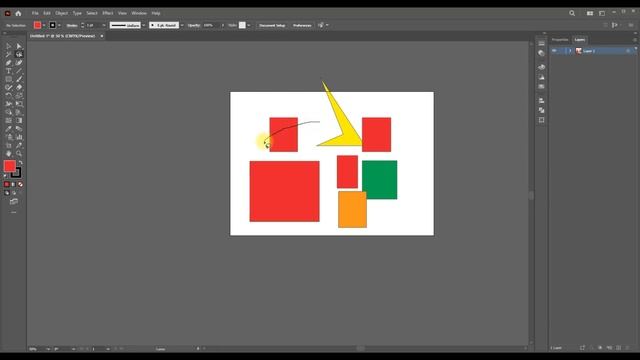Viewport: 640px width, 360px height.
Task: Select the Selection tool arrow
Action: pos(9,46)
